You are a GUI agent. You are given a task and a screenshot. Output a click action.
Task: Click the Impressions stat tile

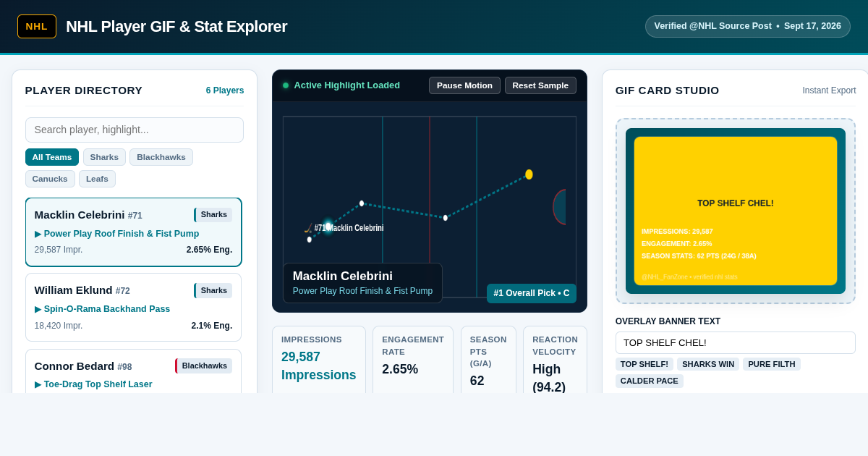319,359
